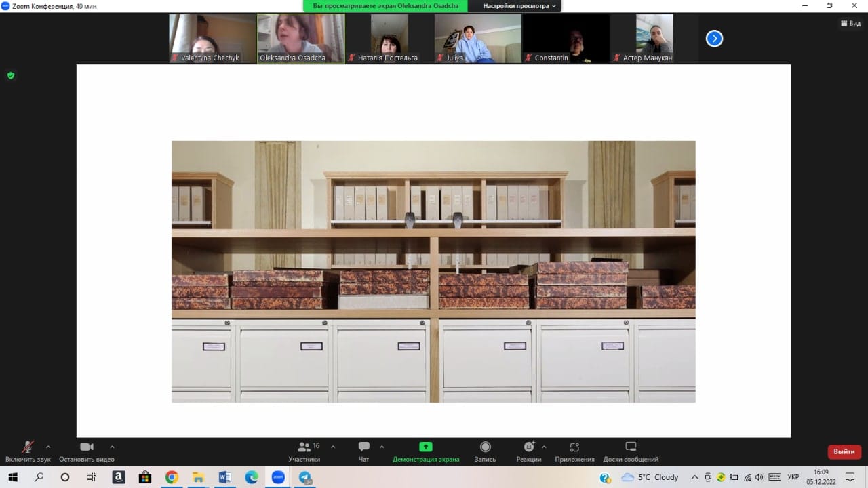Click the green encryption shield icon
868x488 pixels.
click(x=11, y=75)
